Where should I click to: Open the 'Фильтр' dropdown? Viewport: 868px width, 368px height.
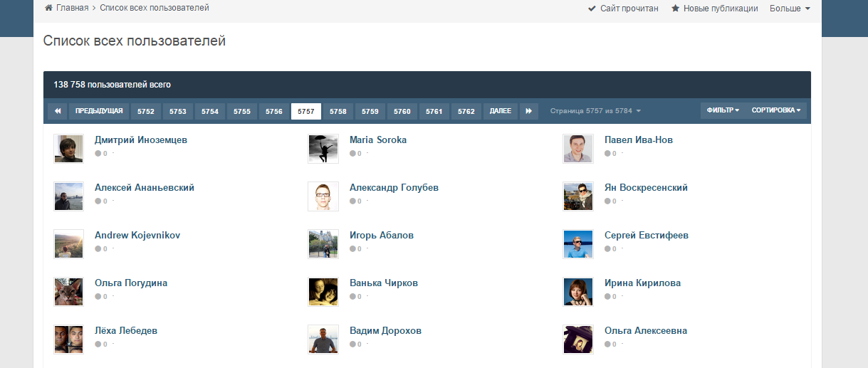723,111
